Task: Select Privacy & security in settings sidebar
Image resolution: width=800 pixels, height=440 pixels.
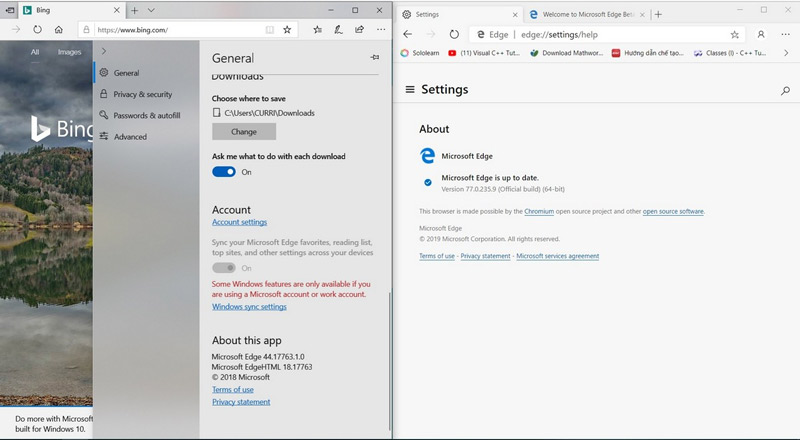Action: [x=142, y=94]
